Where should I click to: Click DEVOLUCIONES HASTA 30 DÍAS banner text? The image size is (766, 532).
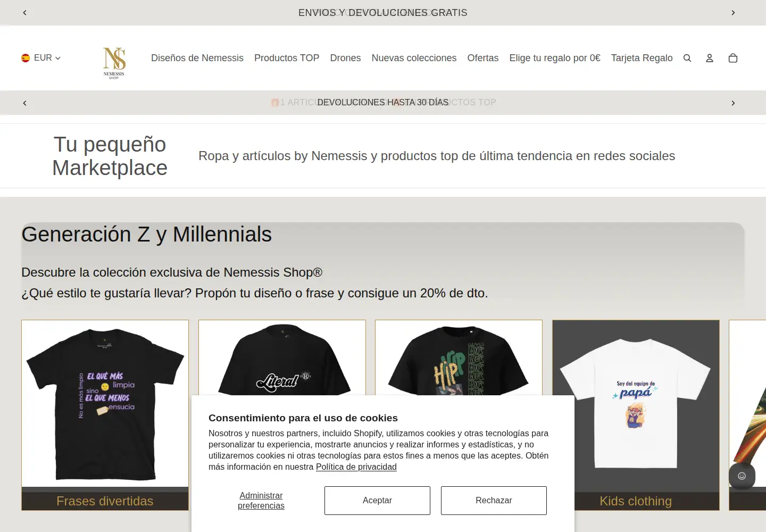(383, 102)
